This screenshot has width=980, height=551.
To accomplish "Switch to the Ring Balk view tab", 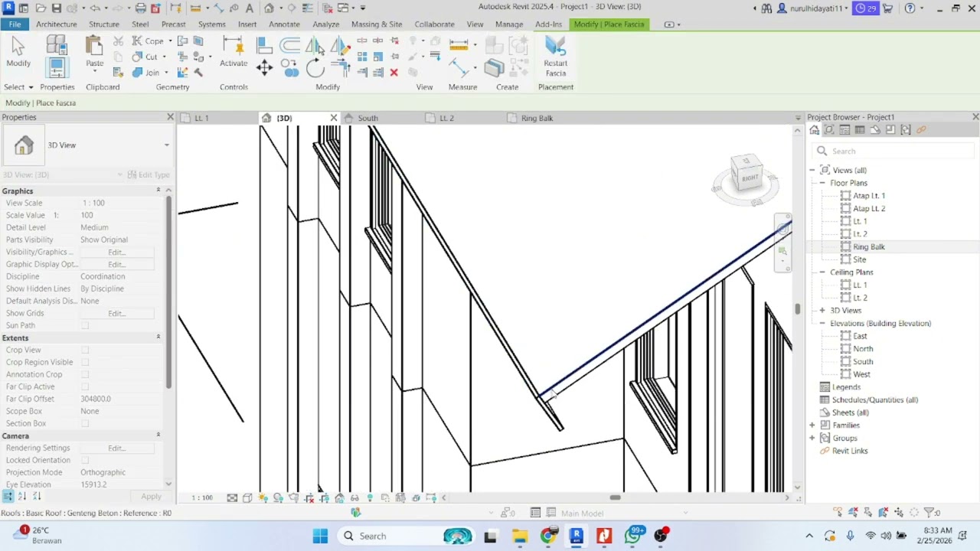I will click(537, 118).
